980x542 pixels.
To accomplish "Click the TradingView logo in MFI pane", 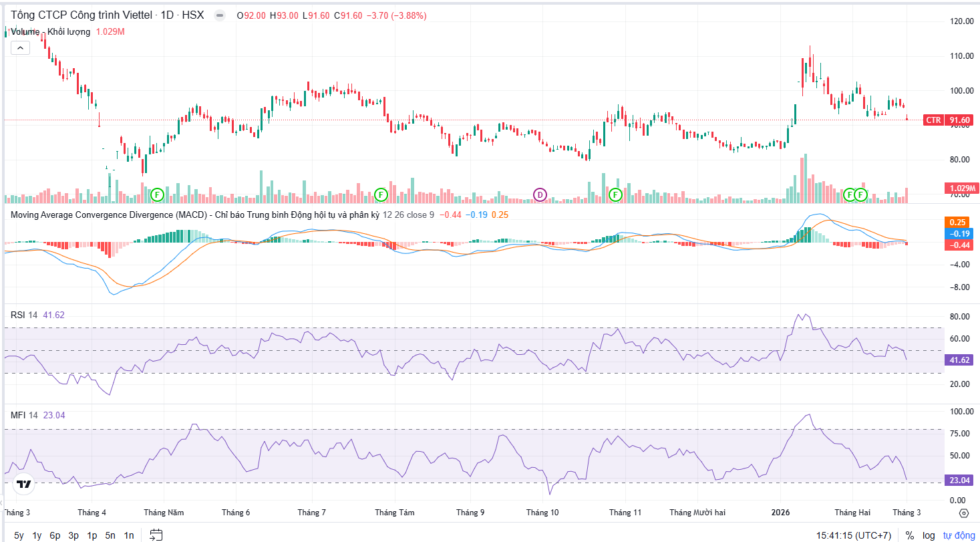I will coord(25,484).
